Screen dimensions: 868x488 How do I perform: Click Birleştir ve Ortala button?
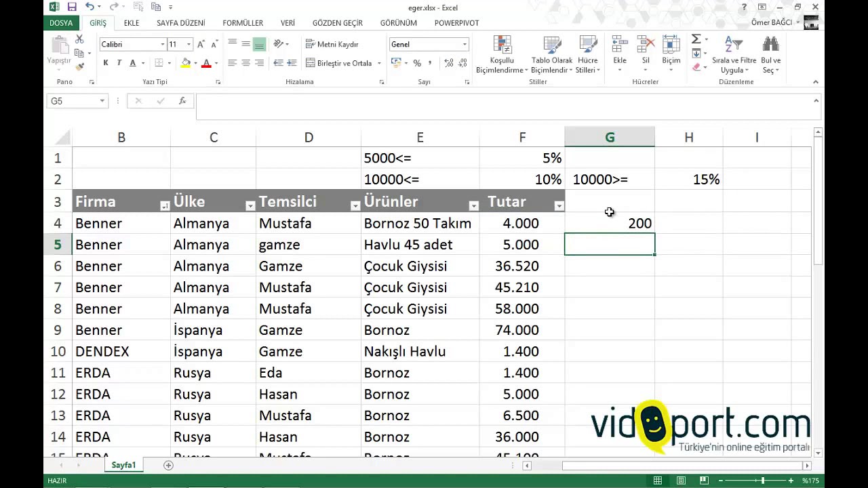(338, 63)
